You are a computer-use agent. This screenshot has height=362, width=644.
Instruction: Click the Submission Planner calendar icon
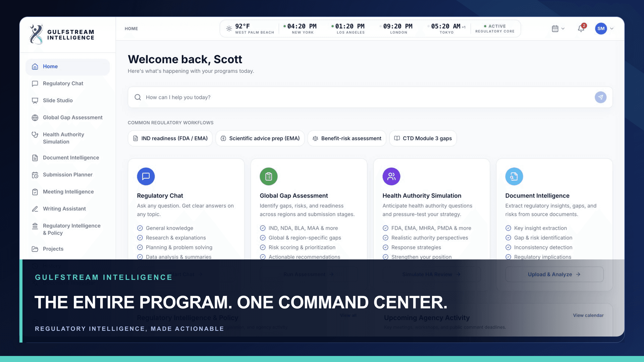tap(35, 175)
